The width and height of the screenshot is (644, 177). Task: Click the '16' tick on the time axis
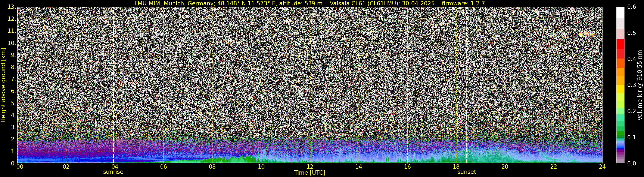[407, 167]
